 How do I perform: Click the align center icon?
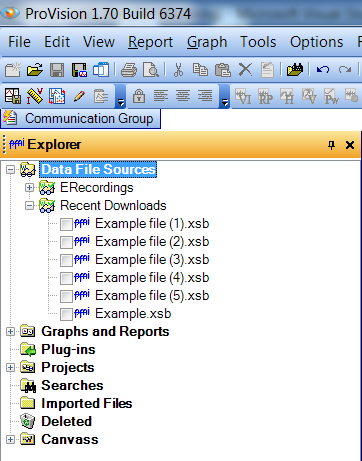[183, 96]
